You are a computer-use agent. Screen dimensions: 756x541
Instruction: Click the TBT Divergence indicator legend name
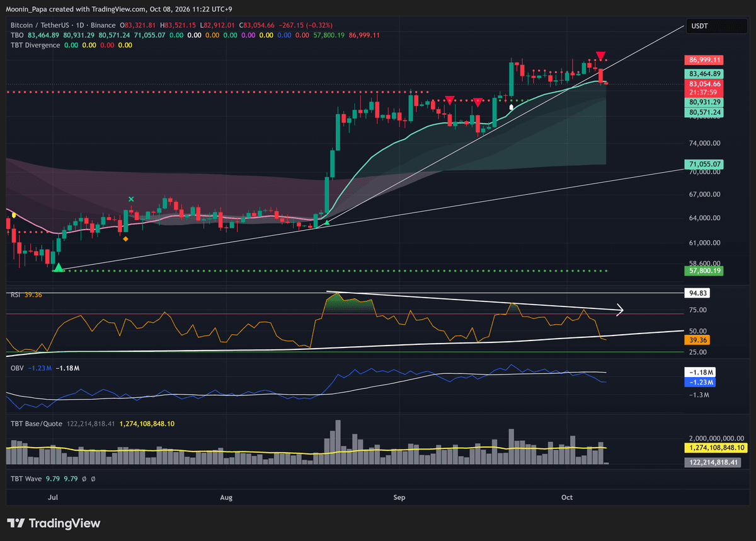(35, 45)
